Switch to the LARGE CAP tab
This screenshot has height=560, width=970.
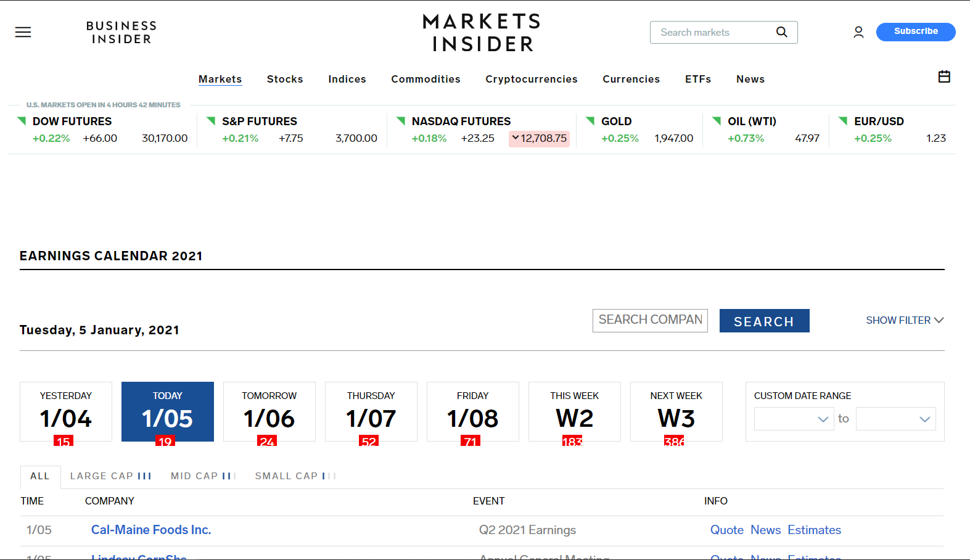(110, 476)
